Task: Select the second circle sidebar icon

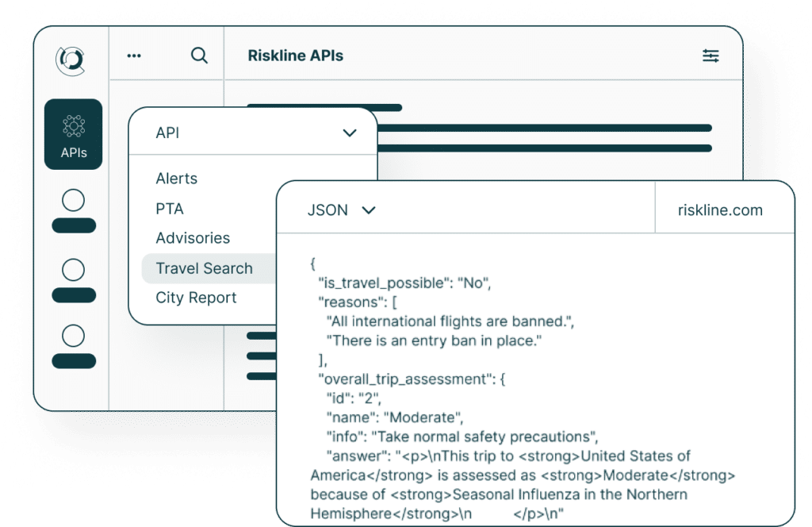Action: pyautogui.click(x=73, y=270)
